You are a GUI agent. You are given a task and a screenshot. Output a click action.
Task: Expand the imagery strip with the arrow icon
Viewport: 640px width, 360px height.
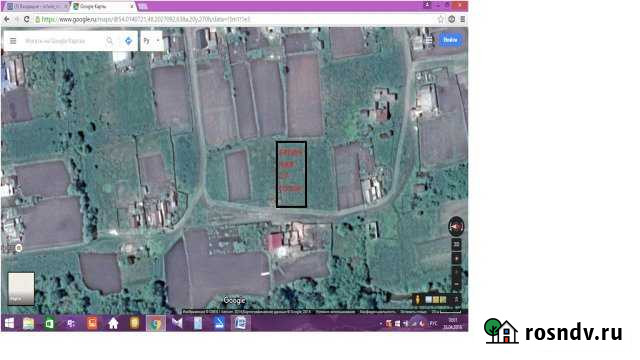pyautogui.click(x=456, y=300)
